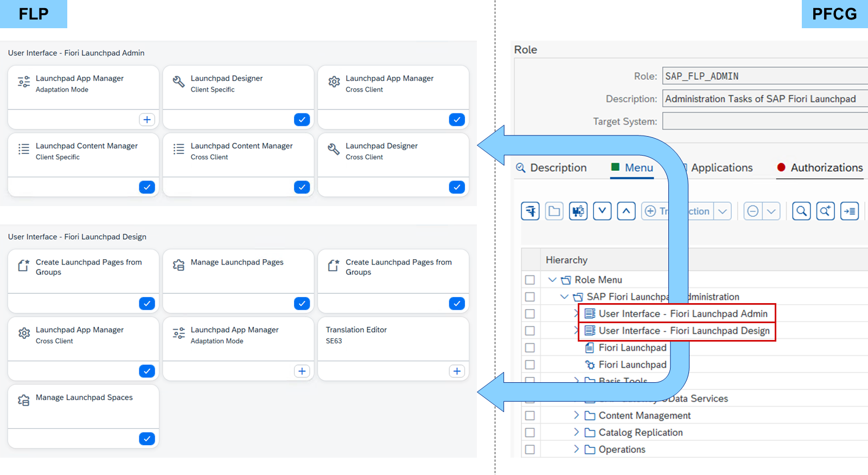This screenshot has width=868, height=475.
Task: Tick the Operations row checkbox
Action: point(530,450)
